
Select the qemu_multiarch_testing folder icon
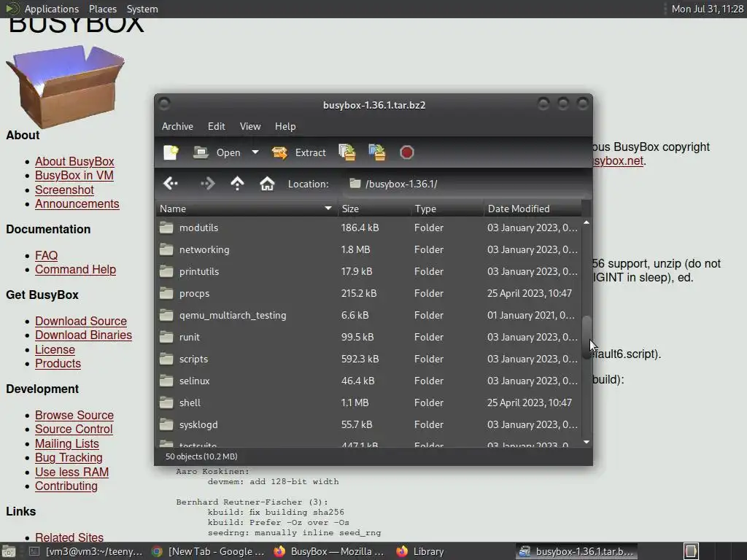[x=166, y=315]
